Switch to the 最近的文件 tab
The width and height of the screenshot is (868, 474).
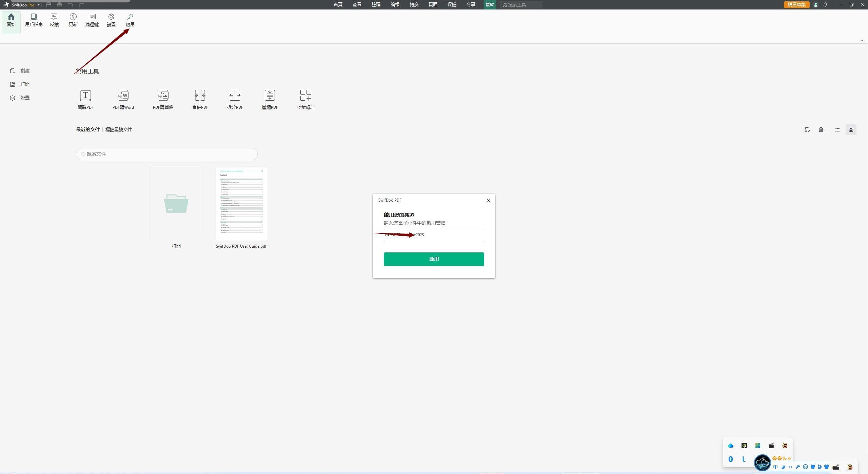(x=88, y=130)
